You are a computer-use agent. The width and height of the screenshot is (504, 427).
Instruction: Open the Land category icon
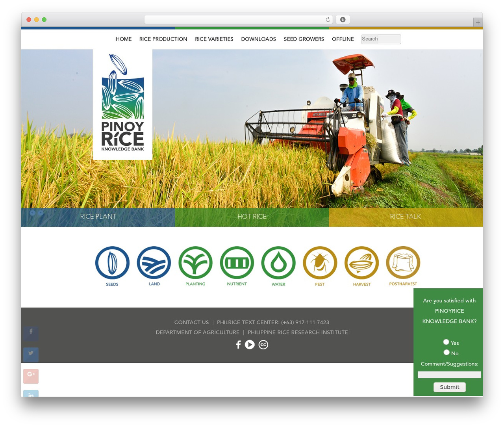pos(154,263)
